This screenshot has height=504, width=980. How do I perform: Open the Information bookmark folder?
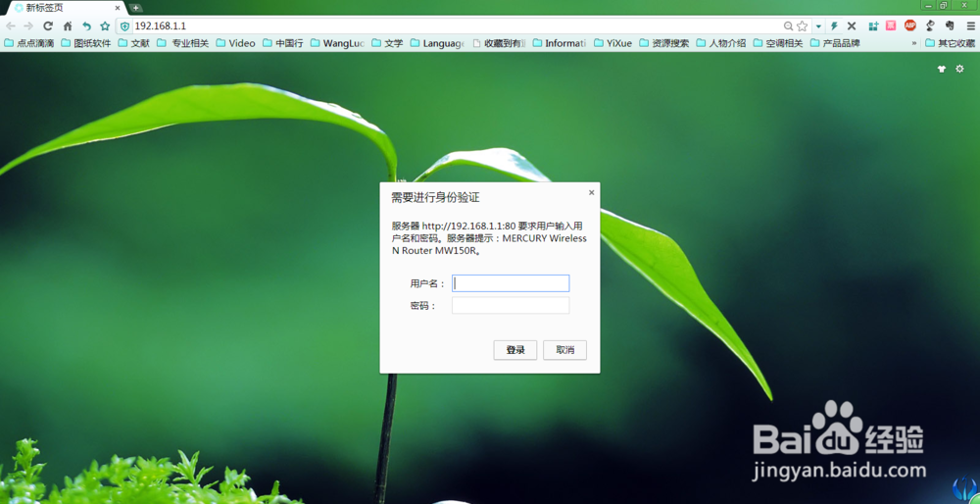(560, 43)
